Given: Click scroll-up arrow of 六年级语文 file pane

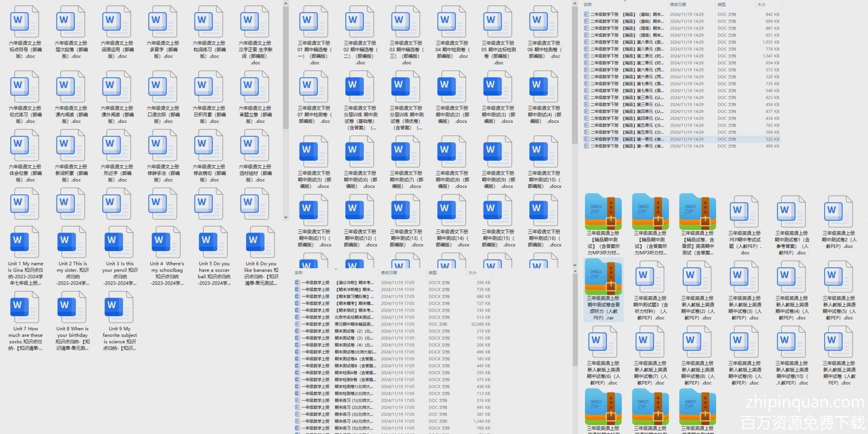Looking at the screenshot, I should (x=286, y=4).
